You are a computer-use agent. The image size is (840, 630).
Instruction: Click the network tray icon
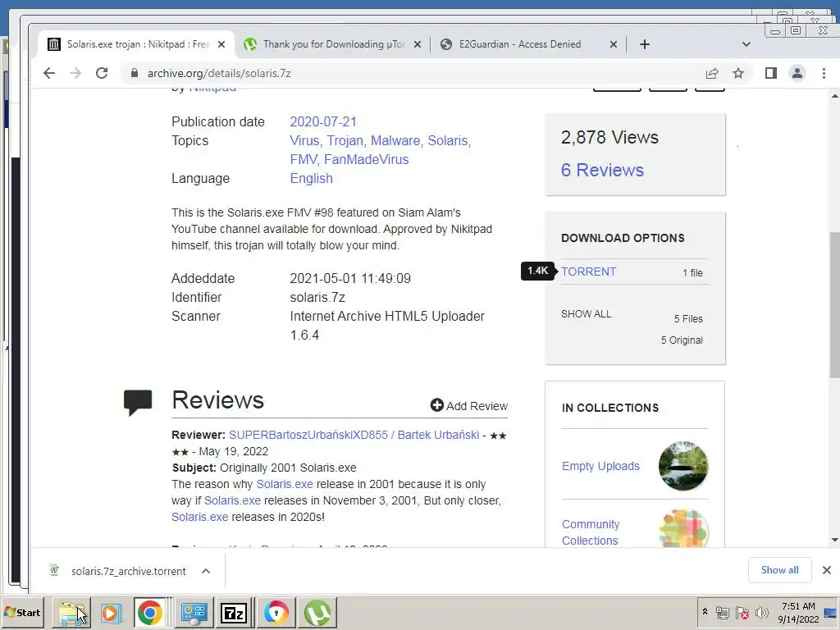723,612
